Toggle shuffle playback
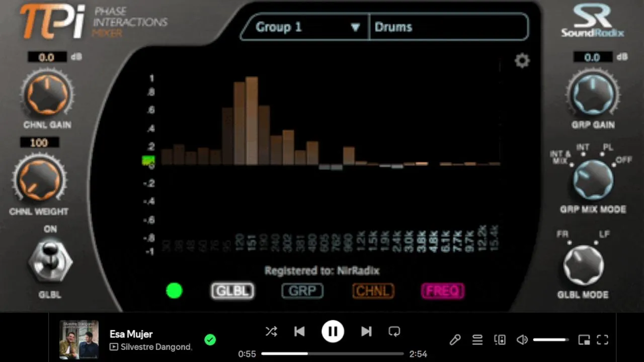This screenshot has height=362, width=644. 271,331
